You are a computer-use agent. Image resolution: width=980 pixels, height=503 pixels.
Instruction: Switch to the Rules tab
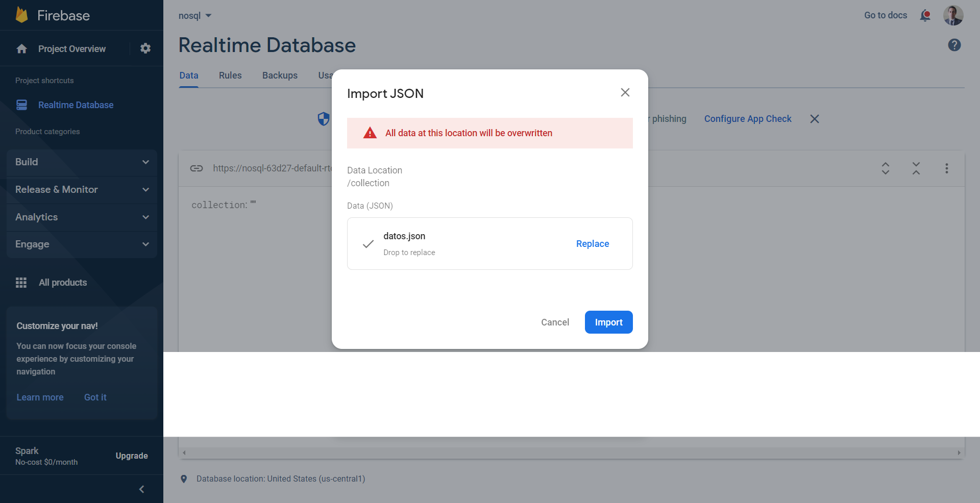pyautogui.click(x=230, y=76)
